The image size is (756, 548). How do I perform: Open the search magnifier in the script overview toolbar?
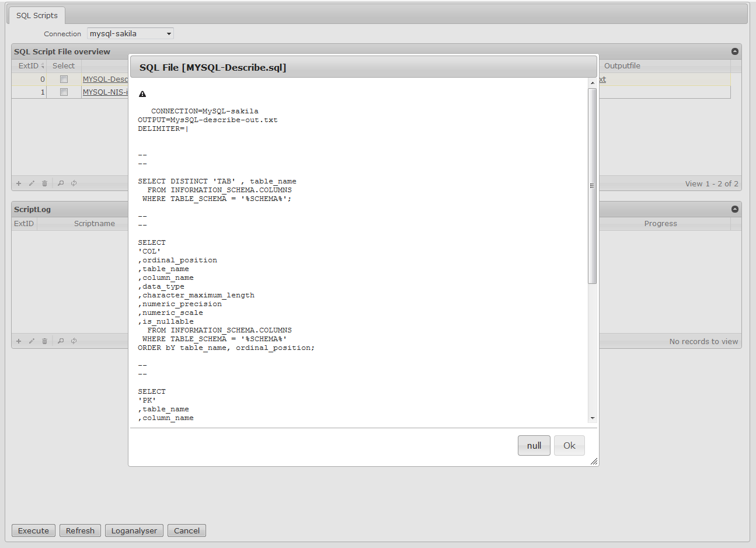click(60, 183)
